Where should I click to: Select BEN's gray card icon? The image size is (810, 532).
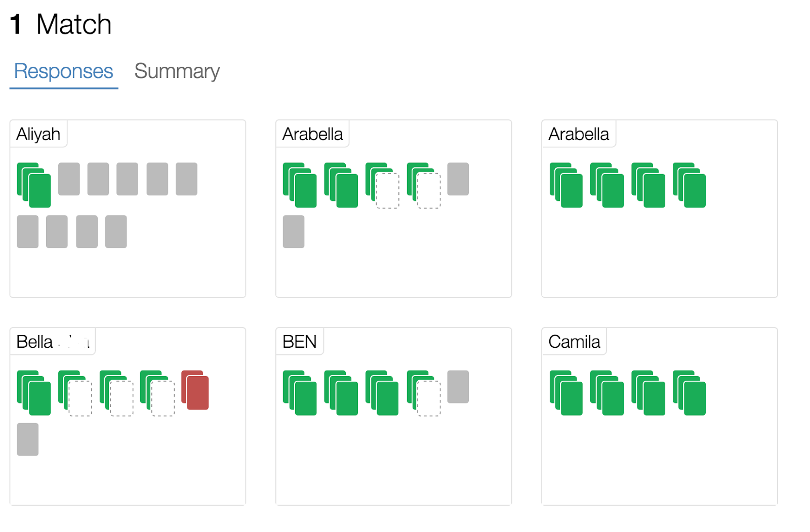(458, 387)
